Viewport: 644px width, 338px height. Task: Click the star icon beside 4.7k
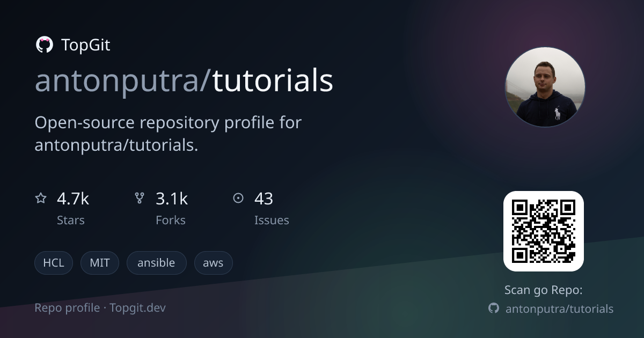tap(41, 199)
